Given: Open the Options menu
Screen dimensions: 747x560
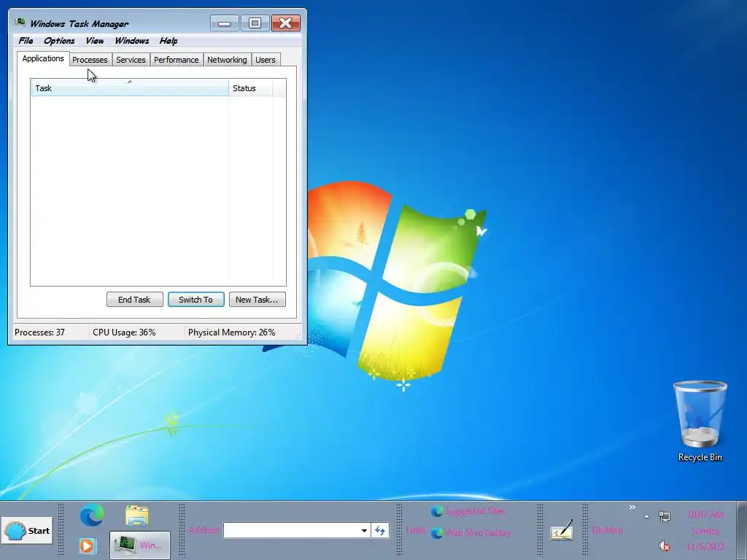Looking at the screenshot, I should [59, 41].
